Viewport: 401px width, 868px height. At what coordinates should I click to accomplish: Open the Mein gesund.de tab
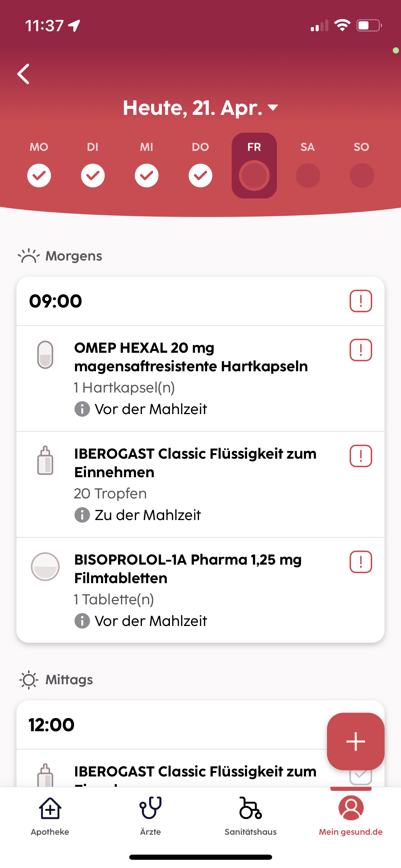coord(351,816)
